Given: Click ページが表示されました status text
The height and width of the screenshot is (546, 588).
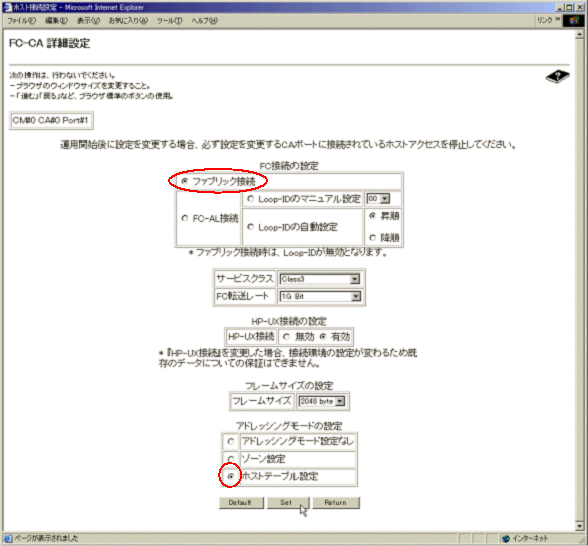Looking at the screenshot, I should point(46,538).
